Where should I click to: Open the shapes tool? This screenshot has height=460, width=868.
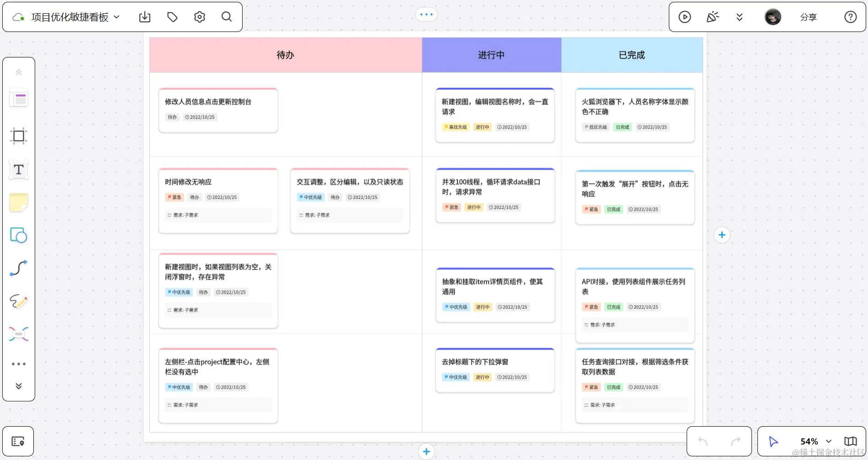point(18,235)
